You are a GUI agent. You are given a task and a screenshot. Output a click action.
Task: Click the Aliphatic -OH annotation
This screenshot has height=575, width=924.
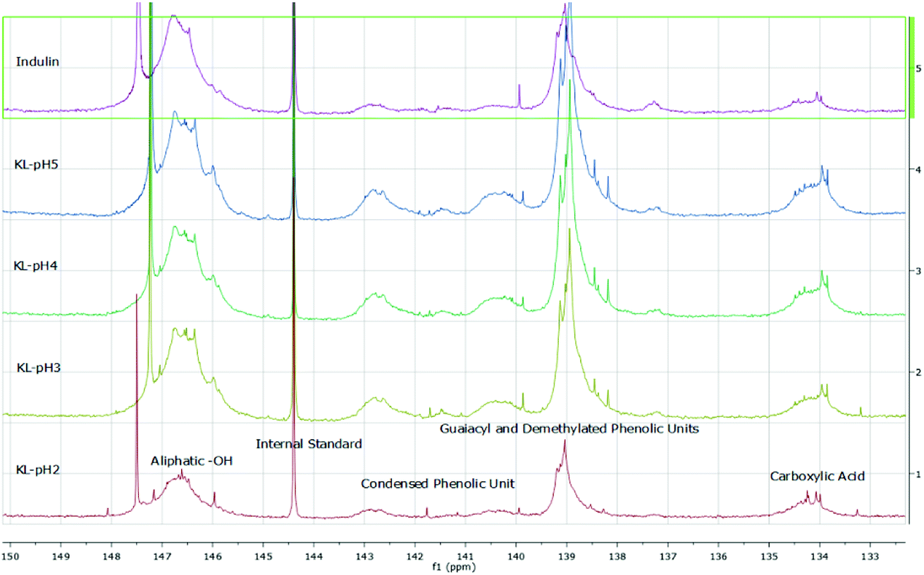coord(191,461)
